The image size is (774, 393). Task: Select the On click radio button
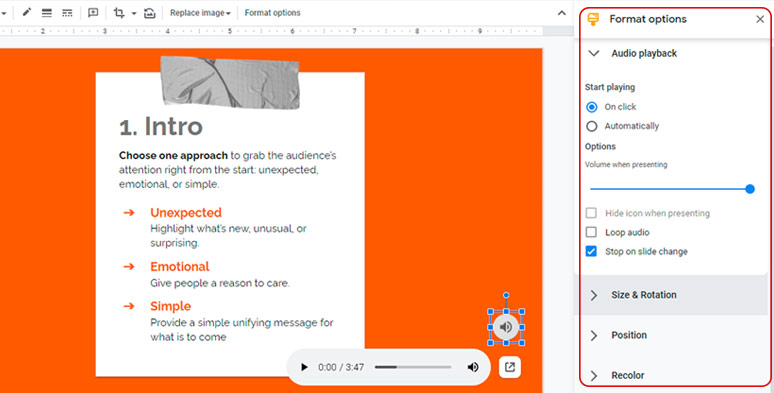pyautogui.click(x=591, y=107)
